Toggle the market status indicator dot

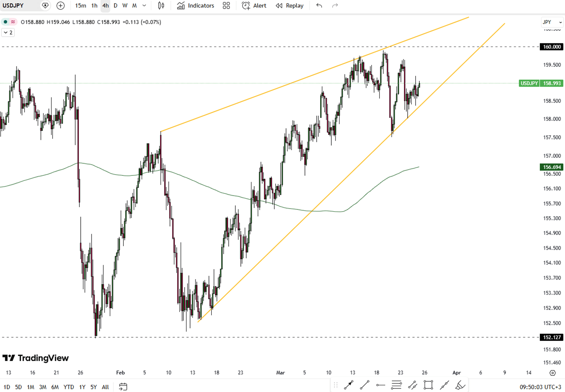[5, 22]
